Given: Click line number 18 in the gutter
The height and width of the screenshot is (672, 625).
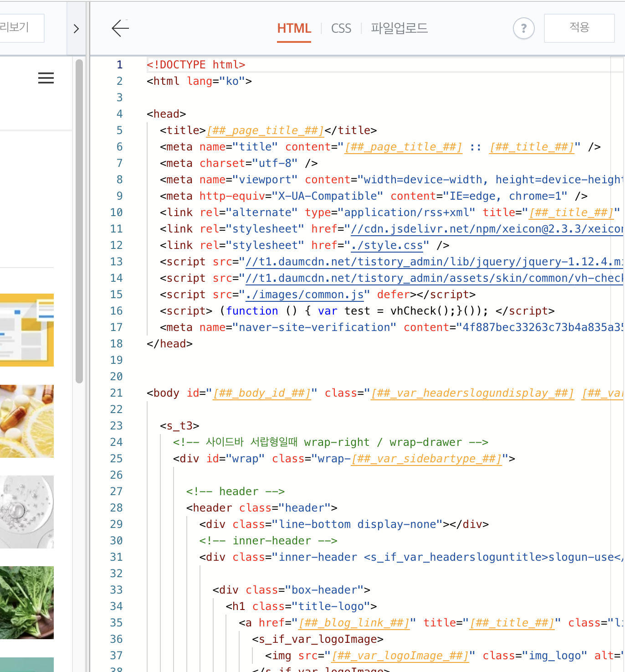Looking at the screenshot, I should tap(116, 344).
